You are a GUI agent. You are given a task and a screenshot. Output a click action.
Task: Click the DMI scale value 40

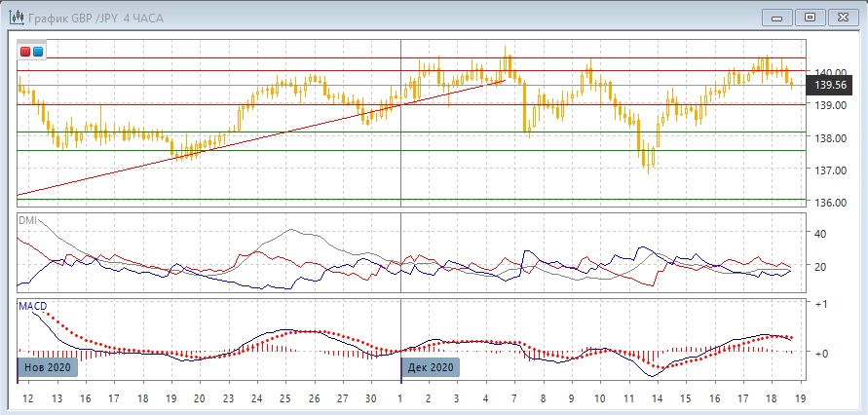tap(819, 234)
